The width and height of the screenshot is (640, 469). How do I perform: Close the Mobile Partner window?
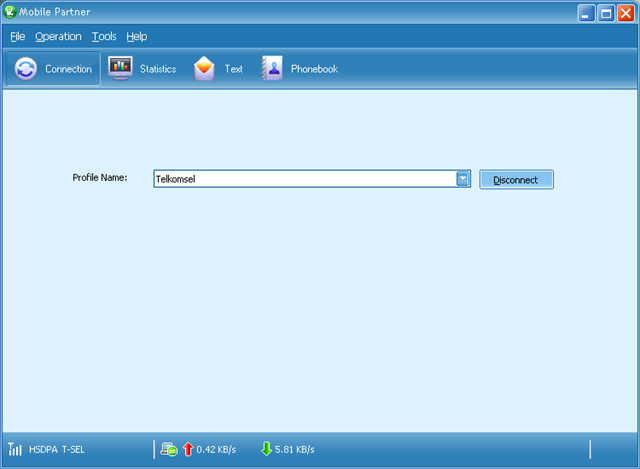(x=626, y=13)
